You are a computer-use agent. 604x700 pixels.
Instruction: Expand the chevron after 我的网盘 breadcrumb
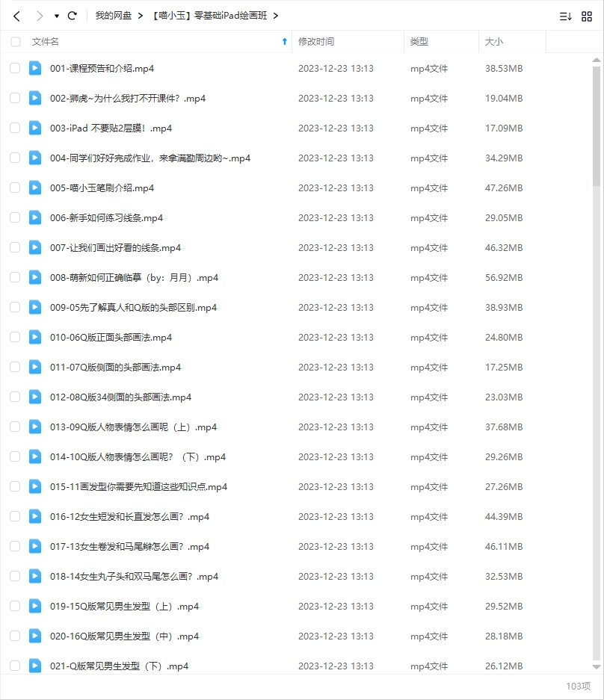click(141, 16)
